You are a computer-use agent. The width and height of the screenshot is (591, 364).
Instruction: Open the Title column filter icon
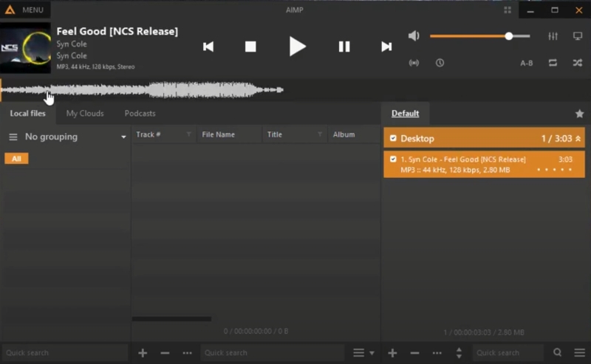(x=320, y=134)
